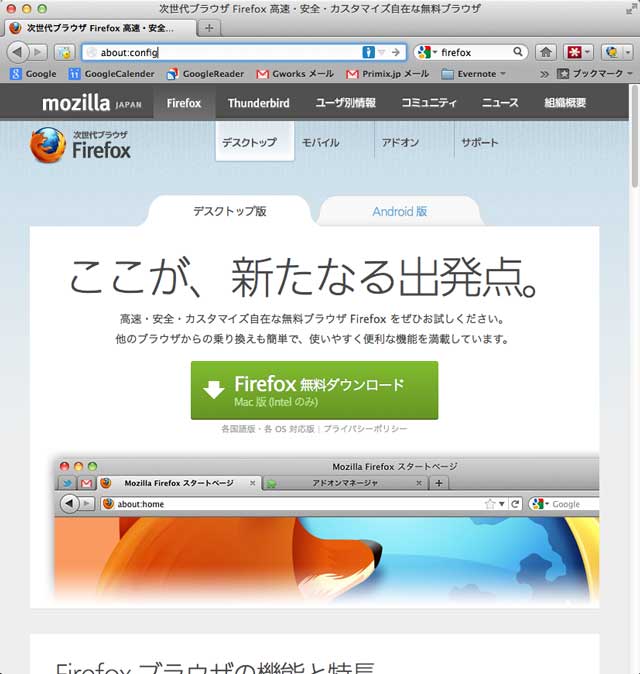
Task: Switch to the デスクトップ版 tab
Action: [x=230, y=211]
